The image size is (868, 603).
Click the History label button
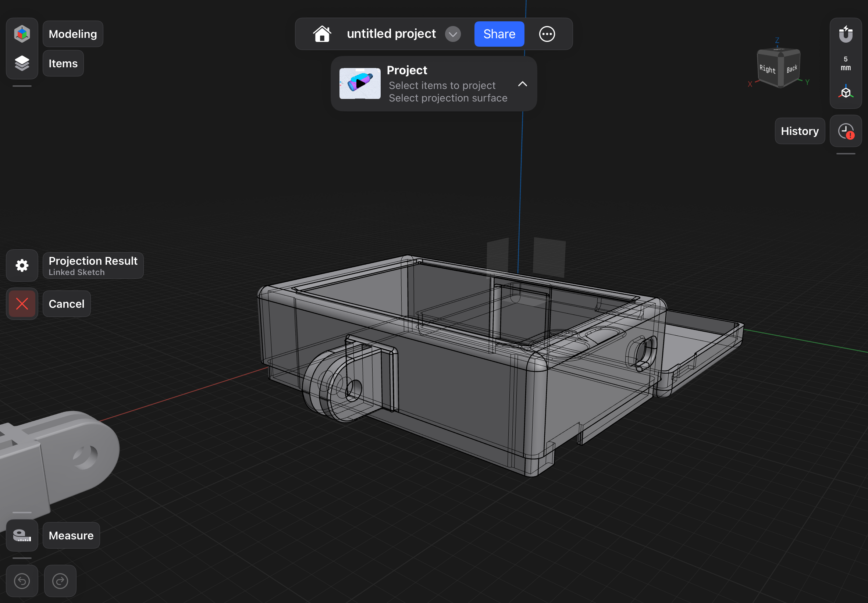coord(800,131)
